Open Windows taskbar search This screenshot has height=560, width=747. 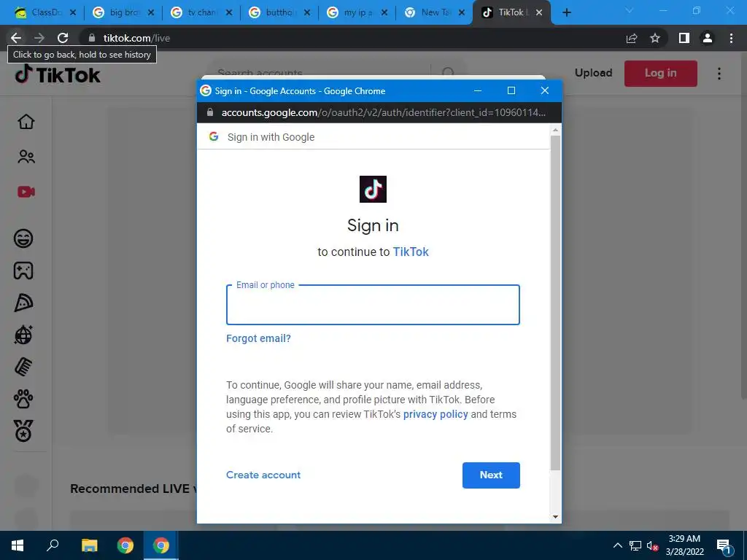(x=53, y=545)
